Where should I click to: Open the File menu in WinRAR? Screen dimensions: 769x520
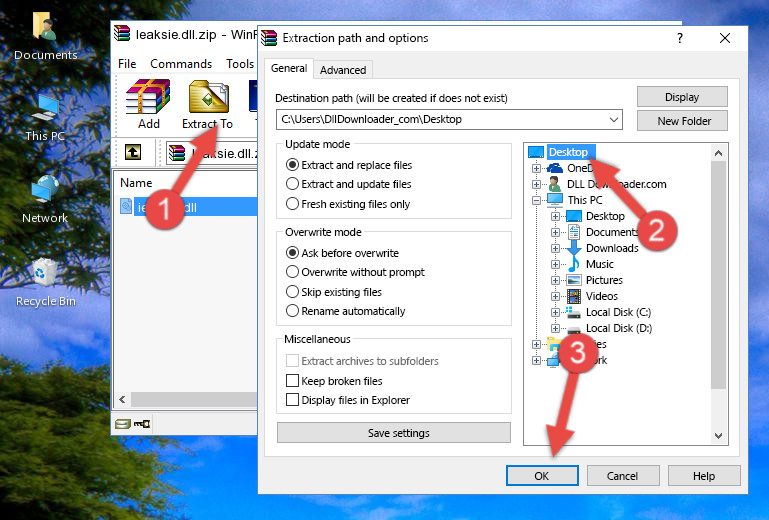tap(127, 64)
